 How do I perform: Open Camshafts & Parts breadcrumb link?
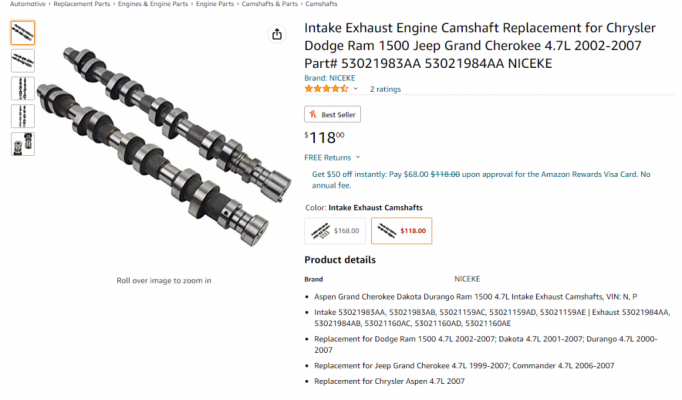(x=270, y=4)
